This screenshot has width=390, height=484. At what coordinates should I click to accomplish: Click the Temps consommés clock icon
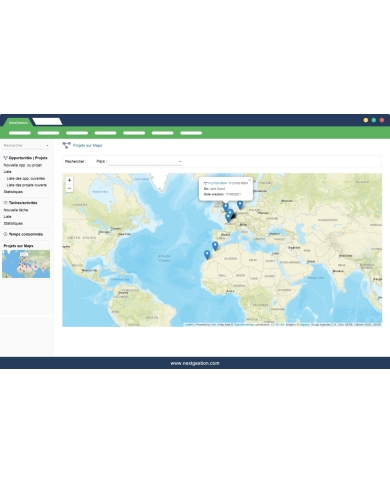(5, 234)
